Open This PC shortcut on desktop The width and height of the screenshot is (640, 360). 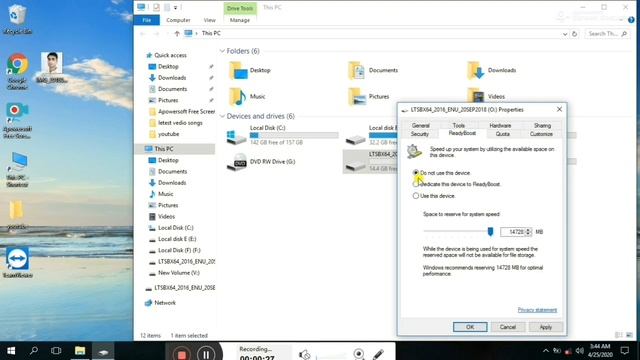pos(17,169)
